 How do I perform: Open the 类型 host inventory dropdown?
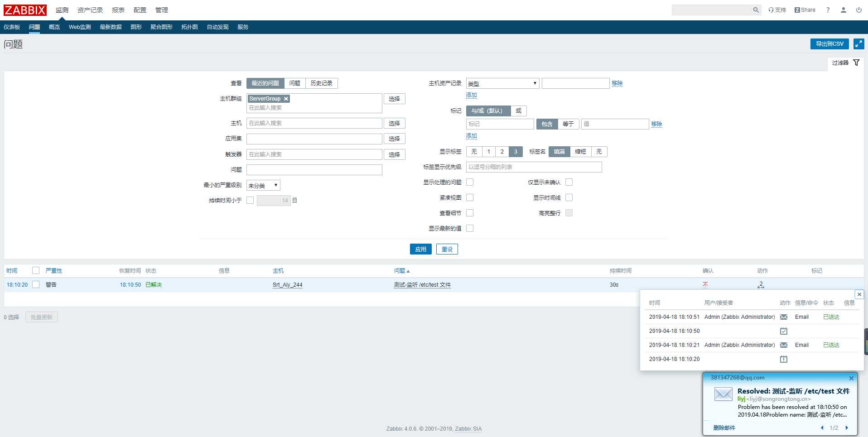pyautogui.click(x=502, y=83)
